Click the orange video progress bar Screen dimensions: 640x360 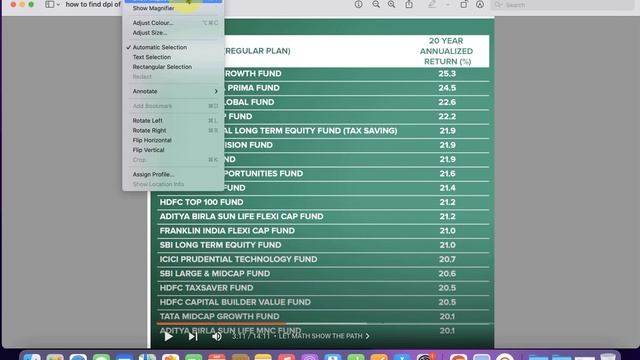[x=221, y=324]
